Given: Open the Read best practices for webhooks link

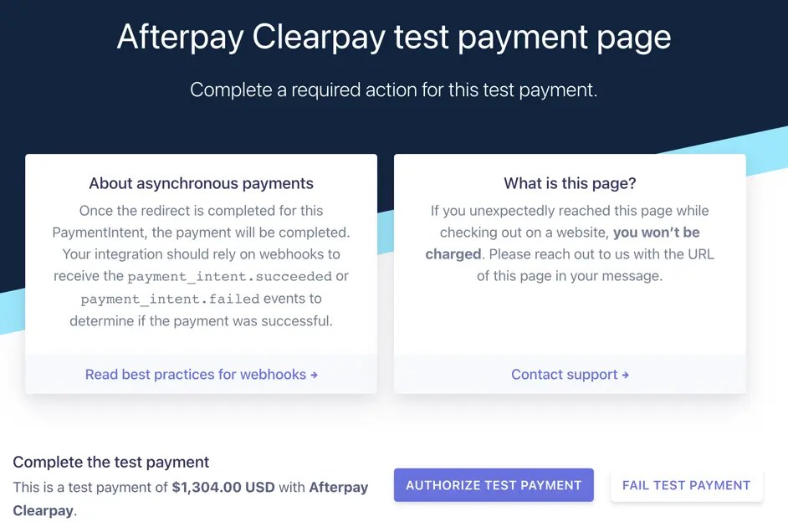Looking at the screenshot, I should click(x=196, y=375).
